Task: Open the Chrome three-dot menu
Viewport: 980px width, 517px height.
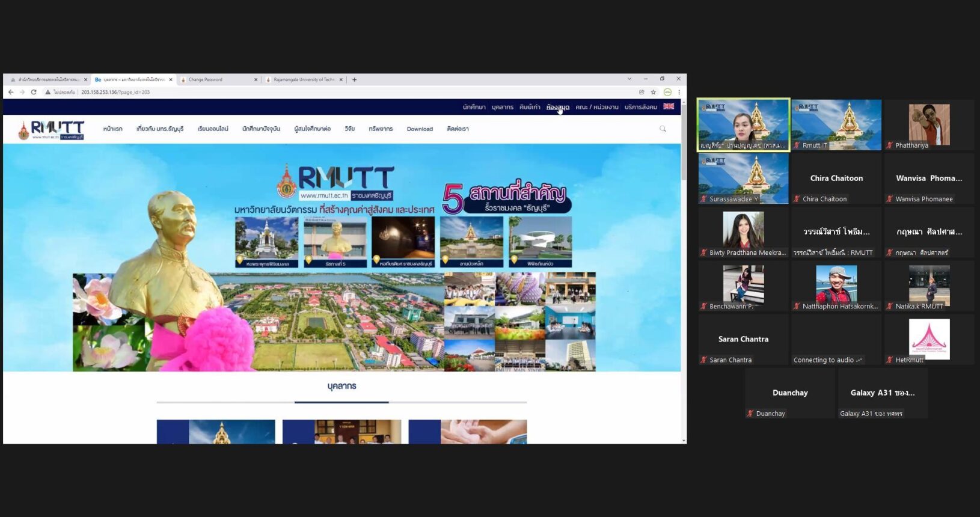Action: [679, 92]
